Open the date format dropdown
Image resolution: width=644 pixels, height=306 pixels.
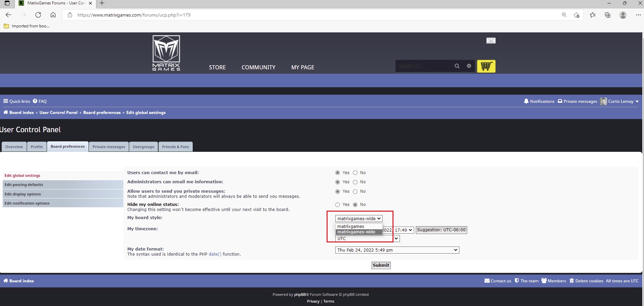pyautogui.click(x=397, y=250)
